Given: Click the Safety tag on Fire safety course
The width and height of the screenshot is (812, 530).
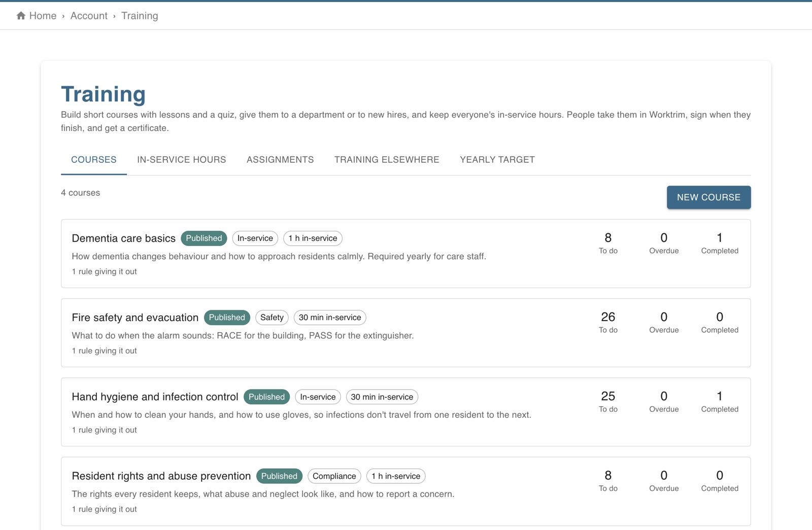Looking at the screenshot, I should click(x=272, y=317).
